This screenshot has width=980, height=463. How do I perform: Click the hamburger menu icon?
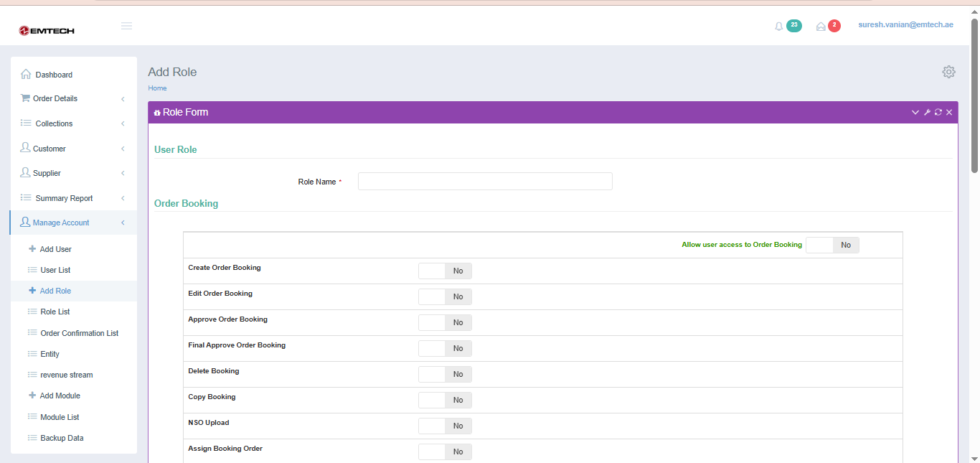coord(126,26)
